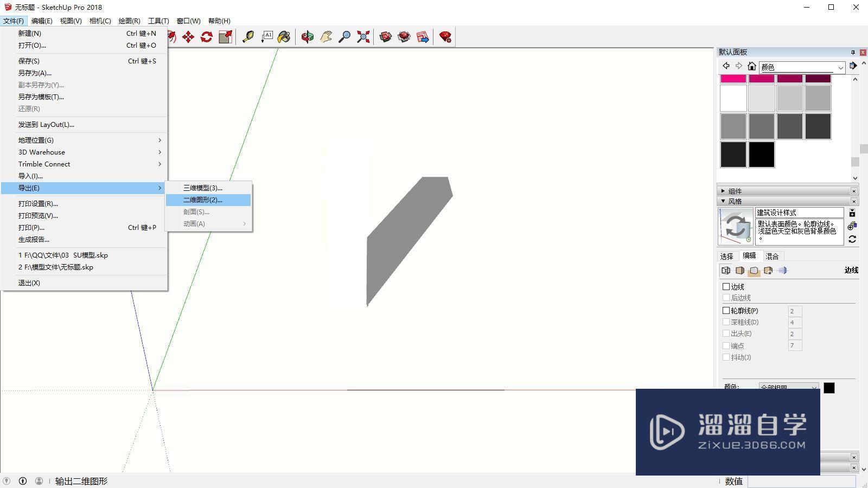Pick the white color swatch
Image resolution: width=868 pixels, height=488 pixels.
coord(733,98)
